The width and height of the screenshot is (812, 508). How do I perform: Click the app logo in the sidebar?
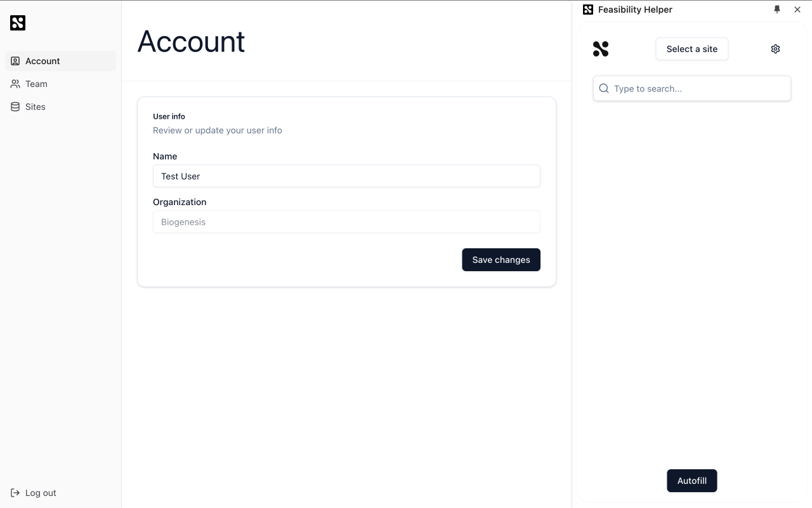pyautogui.click(x=18, y=23)
